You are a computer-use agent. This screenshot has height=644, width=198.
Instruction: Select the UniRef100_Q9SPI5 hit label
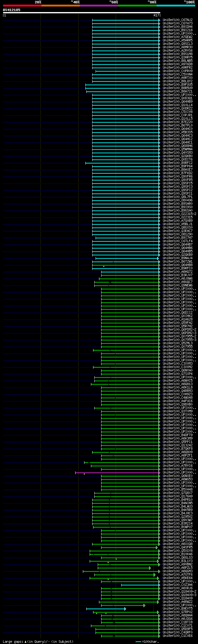tap(178, 183)
